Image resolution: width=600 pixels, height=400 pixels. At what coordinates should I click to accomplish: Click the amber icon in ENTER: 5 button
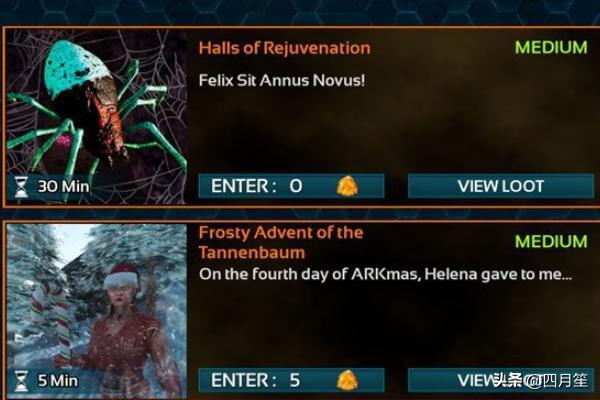tap(347, 380)
